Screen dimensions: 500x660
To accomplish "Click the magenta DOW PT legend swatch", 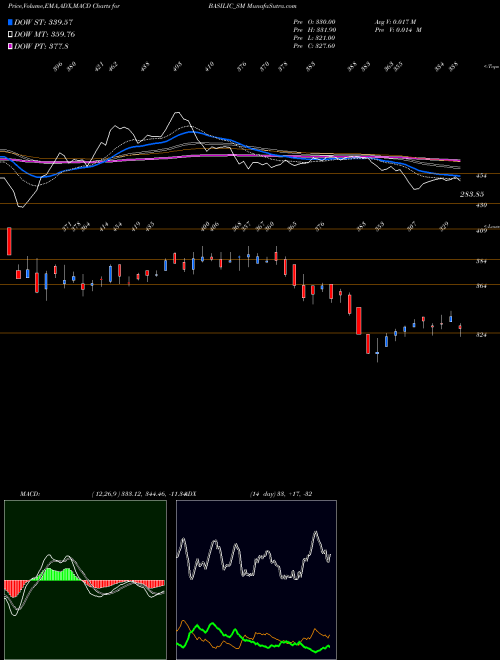I will click(10, 46).
